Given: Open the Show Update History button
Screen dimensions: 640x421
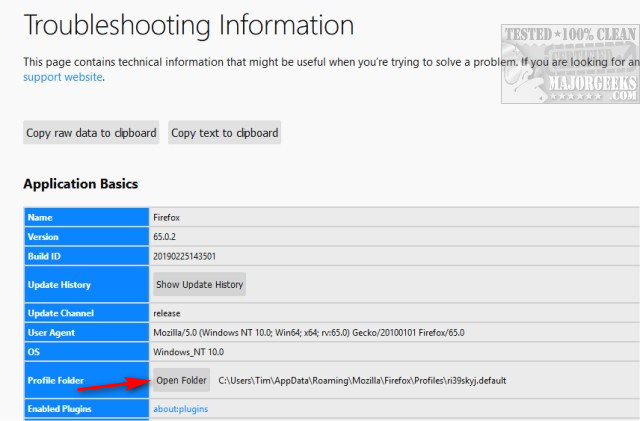Looking at the screenshot, I should coord(200,284).
